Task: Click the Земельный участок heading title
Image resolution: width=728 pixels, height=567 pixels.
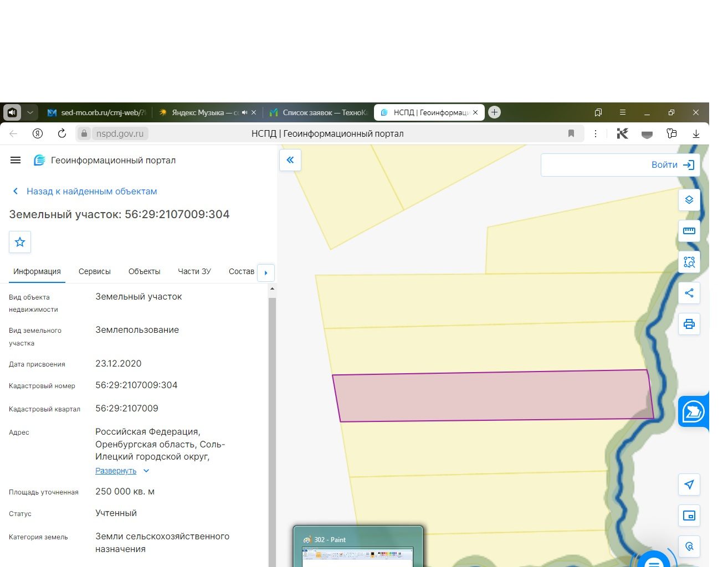Action: [x=119, y=214]
